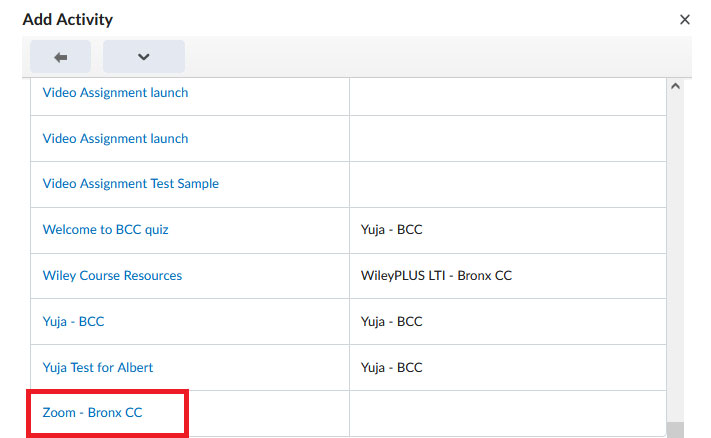Open the Yuja Test for Albert link

[98, 367]
